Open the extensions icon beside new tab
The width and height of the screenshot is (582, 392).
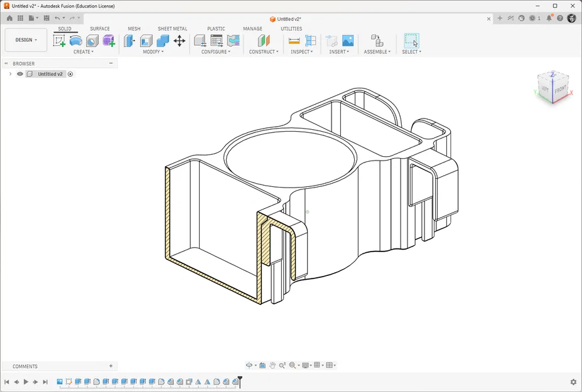click(x=510, y=18)
